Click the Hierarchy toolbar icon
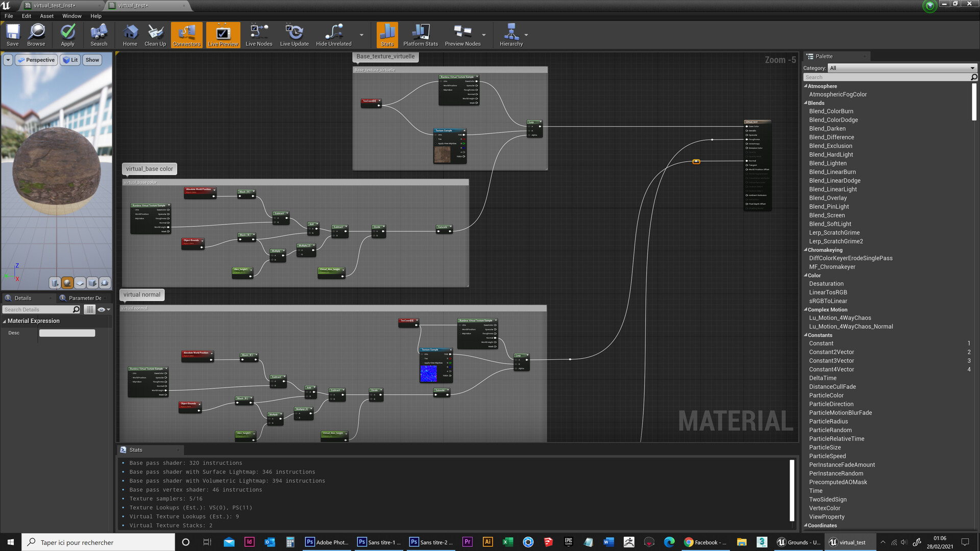The width and height of the screenshot is (980, 551). coord(510,35)
